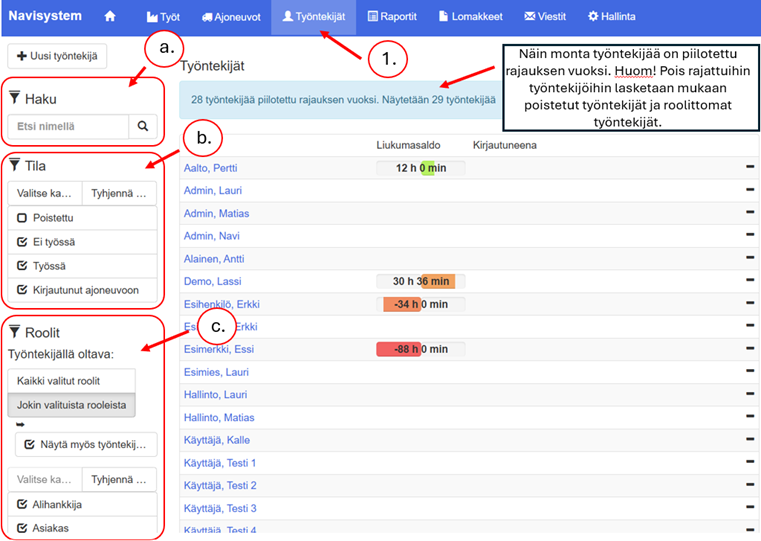761x541 pixels.
Task: Click the search magnifier button
Action: pyautogui.click(x=143, y=127)
